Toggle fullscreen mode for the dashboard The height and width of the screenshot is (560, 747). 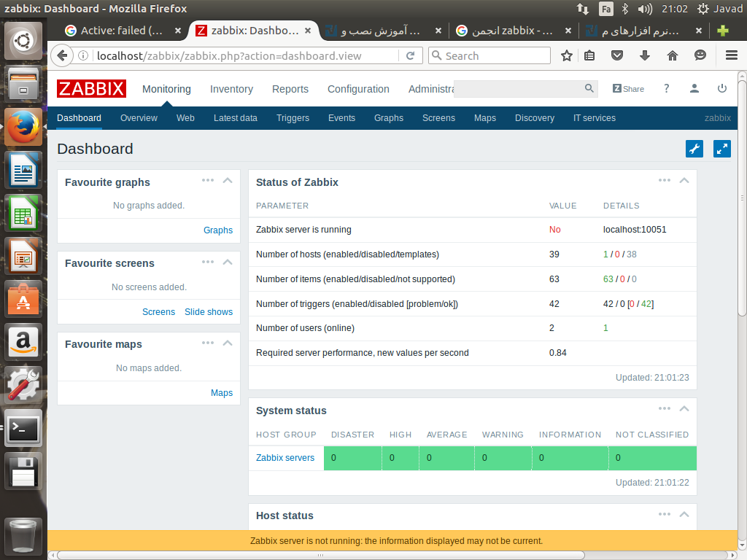coord(721,149)
